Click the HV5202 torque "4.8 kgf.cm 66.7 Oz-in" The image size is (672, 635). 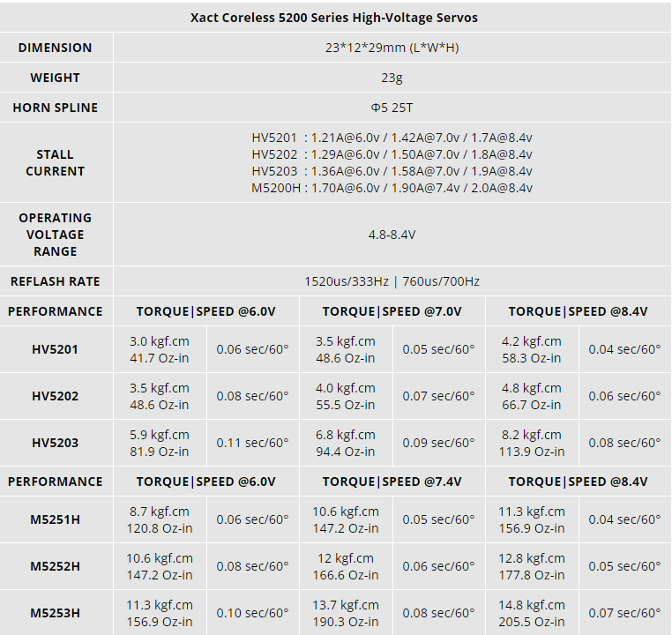pyautogui.click(x=532, y=396)
